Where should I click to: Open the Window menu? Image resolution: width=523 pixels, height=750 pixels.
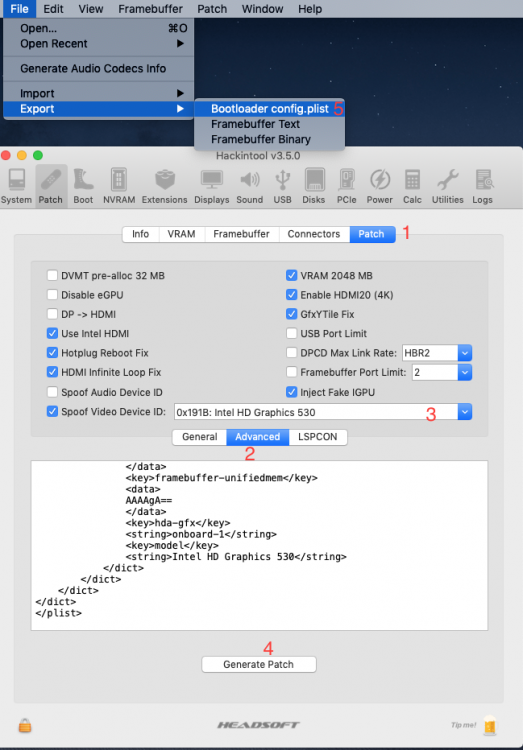(x=262, y=9)
